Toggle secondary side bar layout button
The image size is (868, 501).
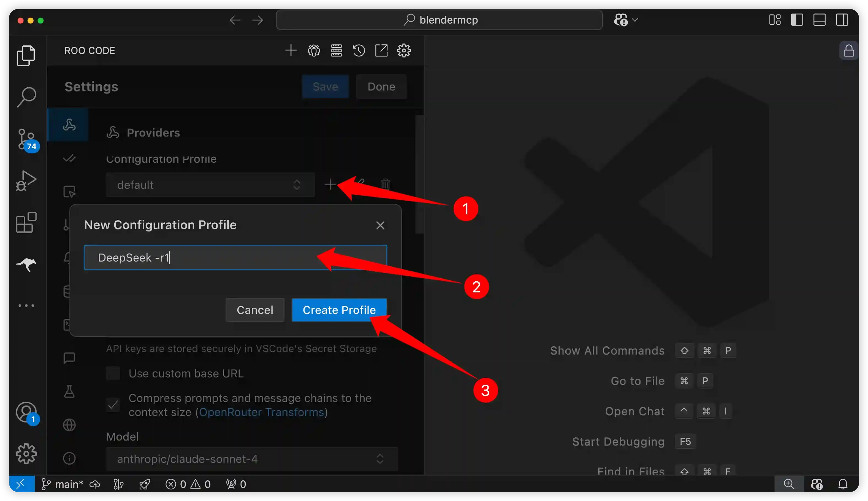(842, 20)
